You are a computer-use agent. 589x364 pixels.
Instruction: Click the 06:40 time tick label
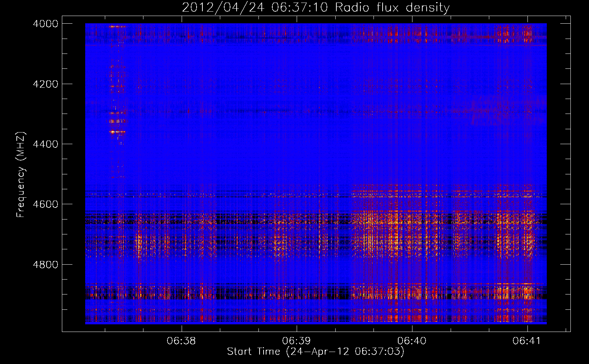412,341
